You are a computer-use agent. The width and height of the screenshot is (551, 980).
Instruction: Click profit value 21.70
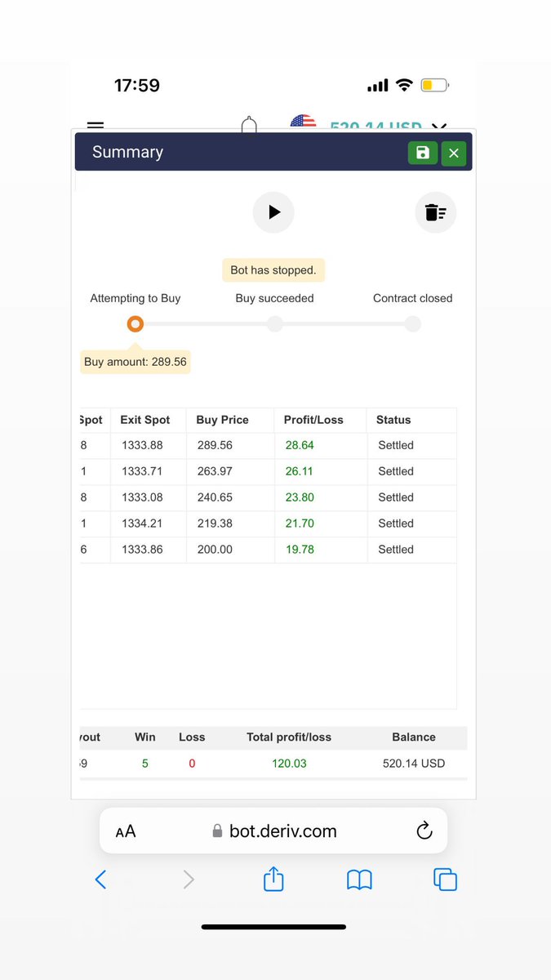(300, 523)
